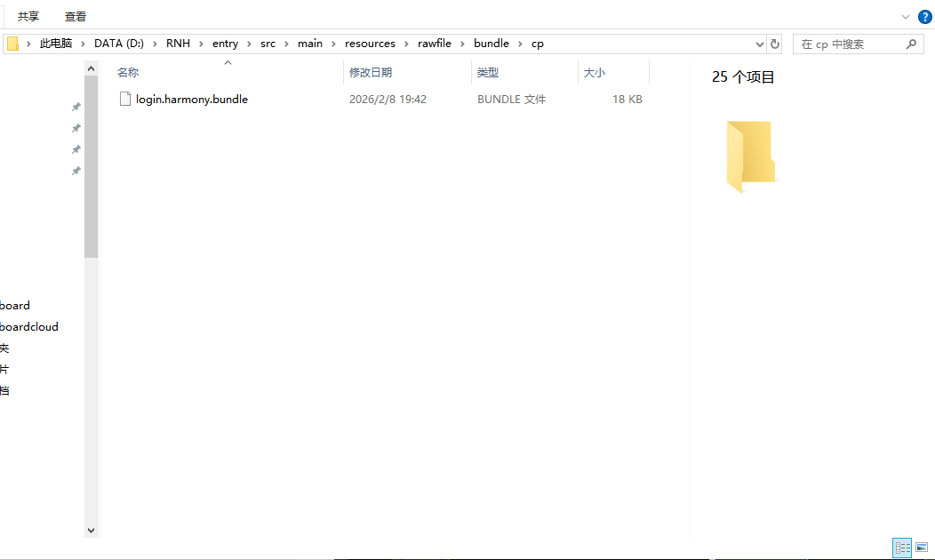The width and height of the screenshot is (935, 560).
Task: Expand chevron after entry in breadcrumb
Action: pyautogui.click(x=249, y=44)
